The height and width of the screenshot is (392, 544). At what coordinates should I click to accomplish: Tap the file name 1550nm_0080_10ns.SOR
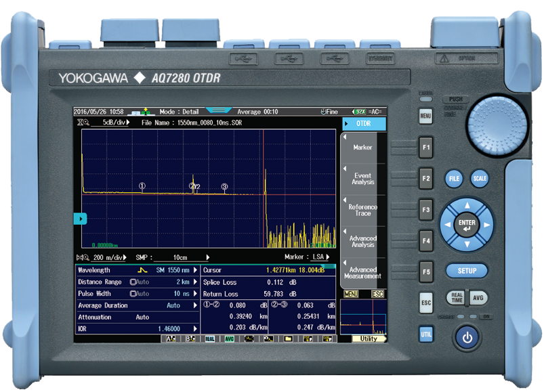click(x=209, y=123)
